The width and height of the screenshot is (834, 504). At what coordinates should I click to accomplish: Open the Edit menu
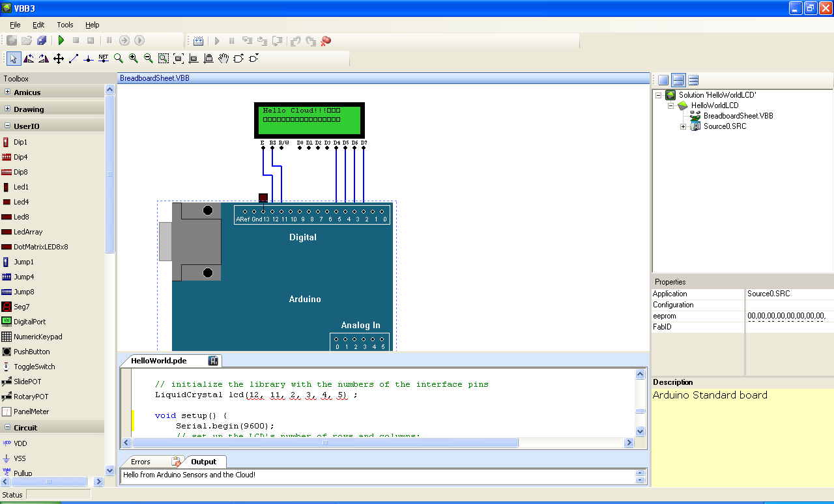[x=38, y=25]
